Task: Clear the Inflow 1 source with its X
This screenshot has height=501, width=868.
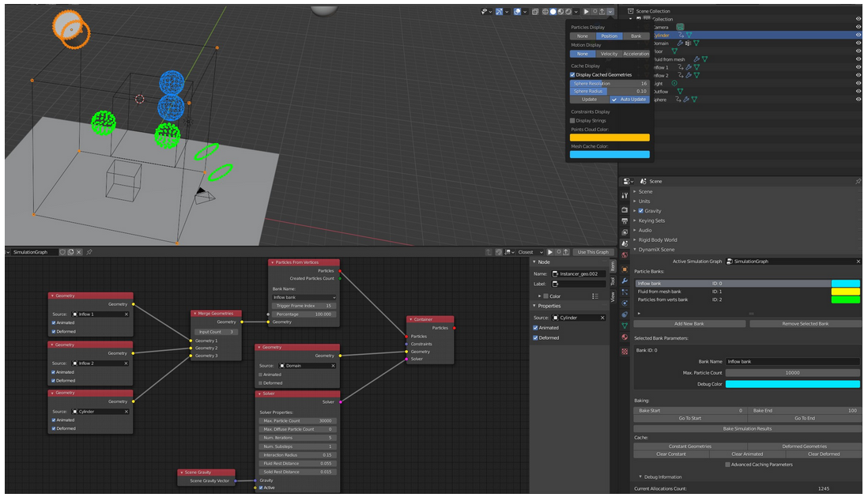Action: (126, 315)
